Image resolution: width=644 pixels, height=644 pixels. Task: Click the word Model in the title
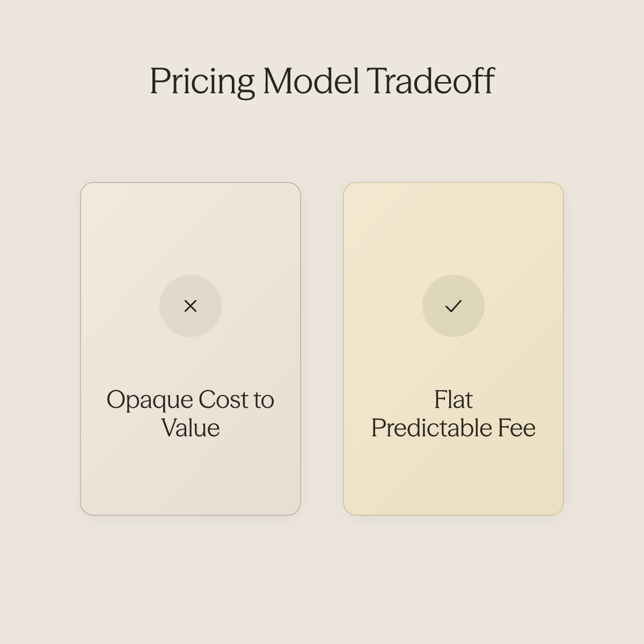coord(311,81)
